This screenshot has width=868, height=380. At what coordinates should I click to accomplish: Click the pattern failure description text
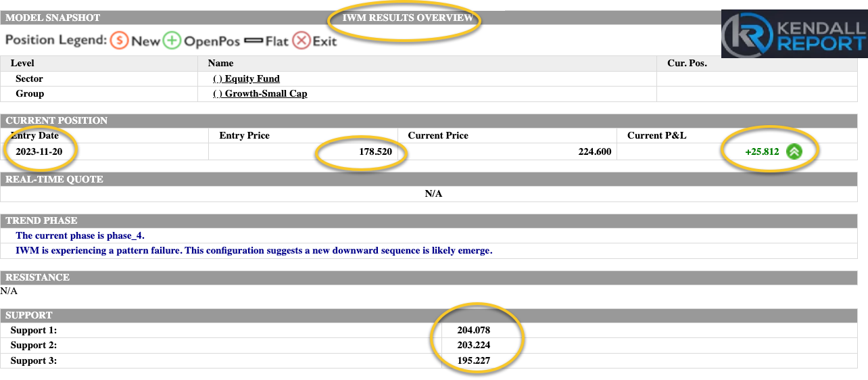point(254,250)
